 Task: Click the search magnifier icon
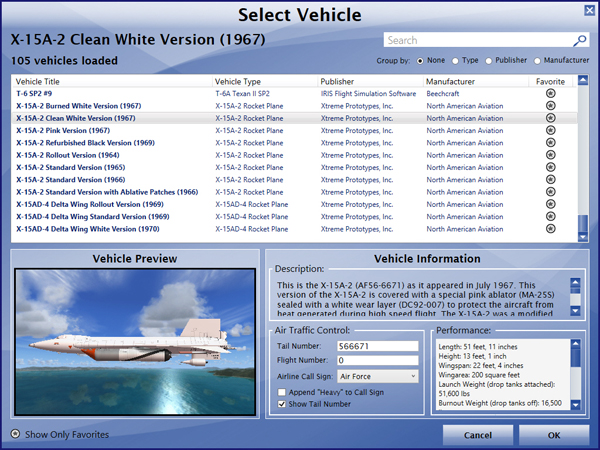click(x=580, y=40)
